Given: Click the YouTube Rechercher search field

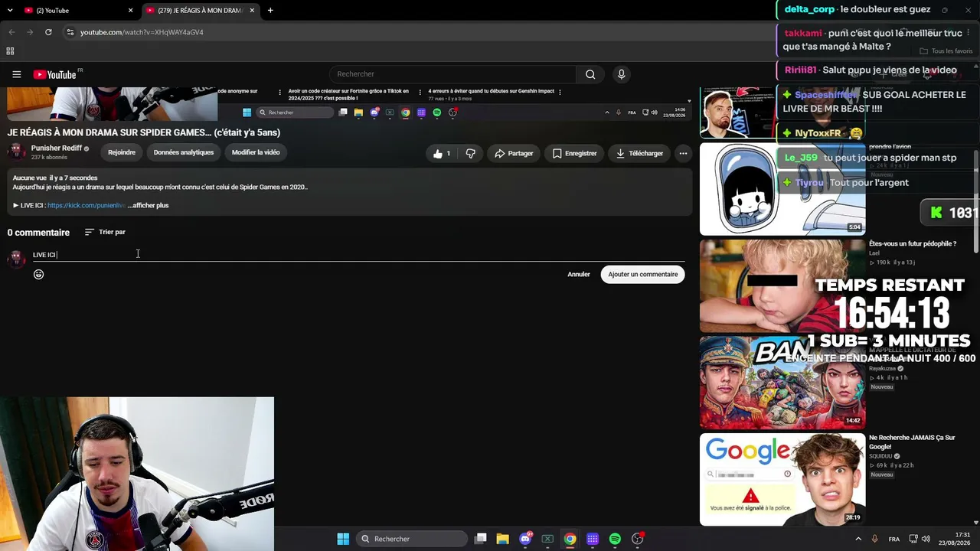Looking at the screenshot, I should 452,74.
